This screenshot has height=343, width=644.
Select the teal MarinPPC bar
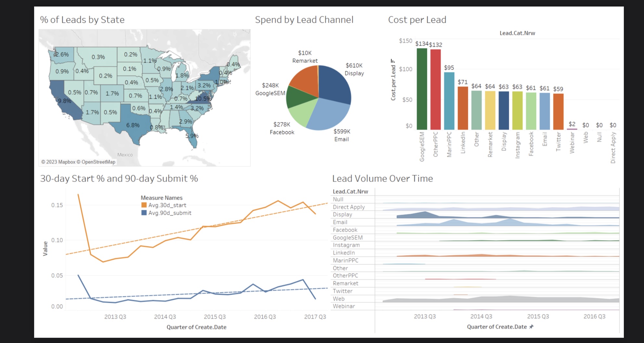point(449,101)
